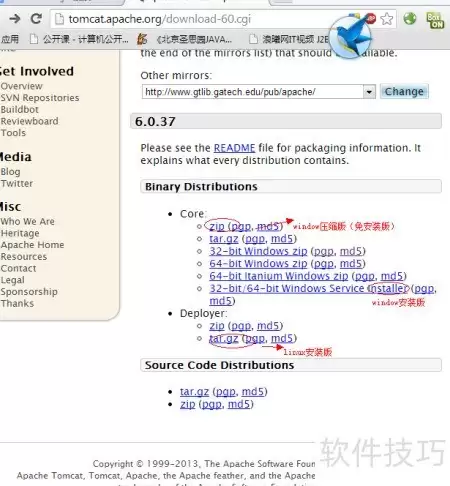Open the Heritage sidebar link
Viewport: 450px width, 486px height.
(20, 233)
